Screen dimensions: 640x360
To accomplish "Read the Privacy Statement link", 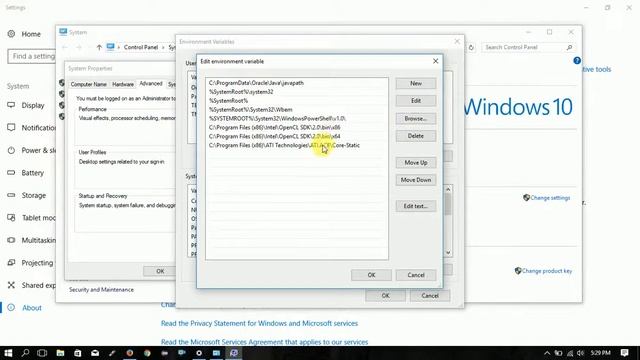I will pyautogui.click(x=259, y=323).
